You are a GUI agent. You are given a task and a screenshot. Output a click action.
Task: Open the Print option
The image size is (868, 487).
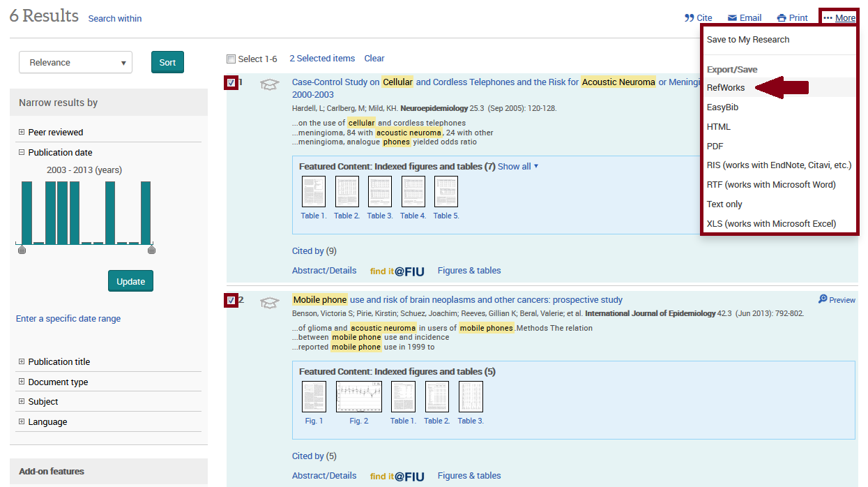[792, 17]
